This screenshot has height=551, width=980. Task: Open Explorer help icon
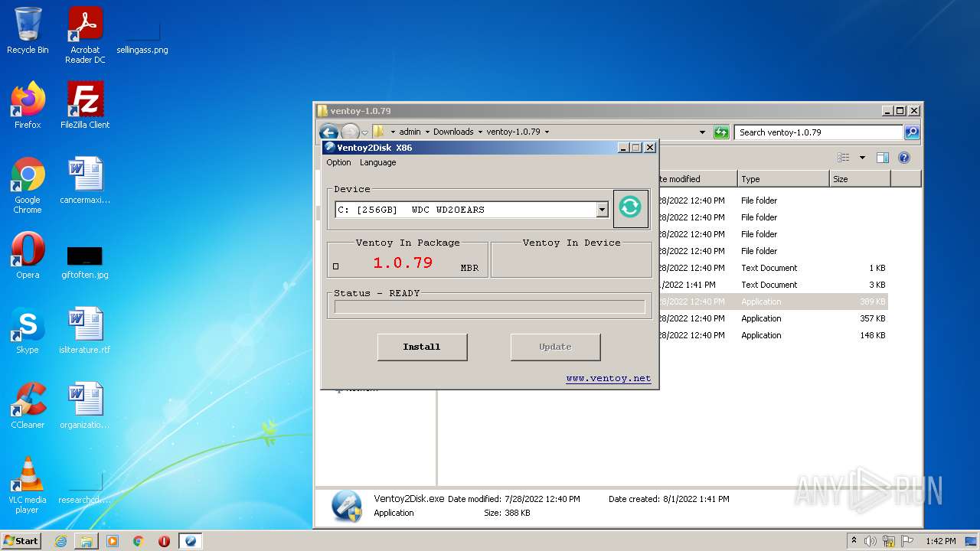903,158
